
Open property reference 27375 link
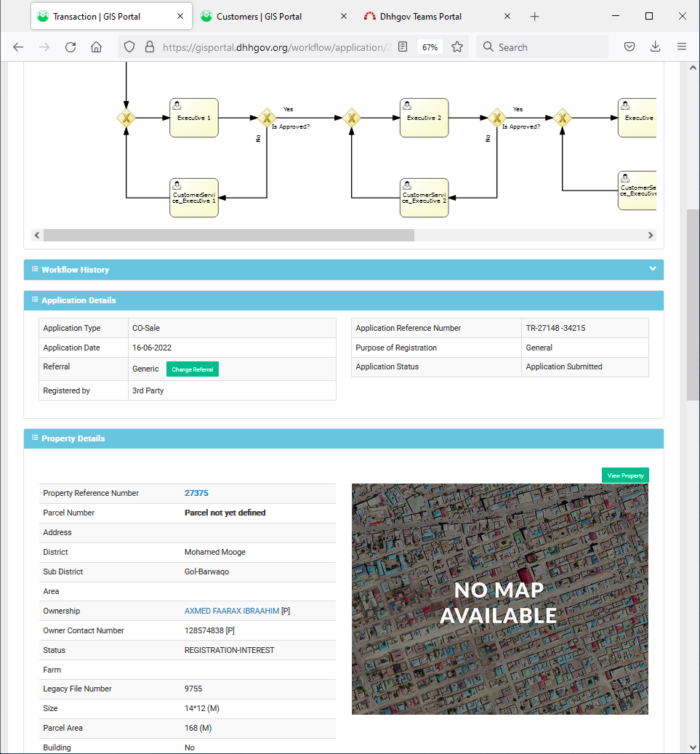tap(196, 494)
